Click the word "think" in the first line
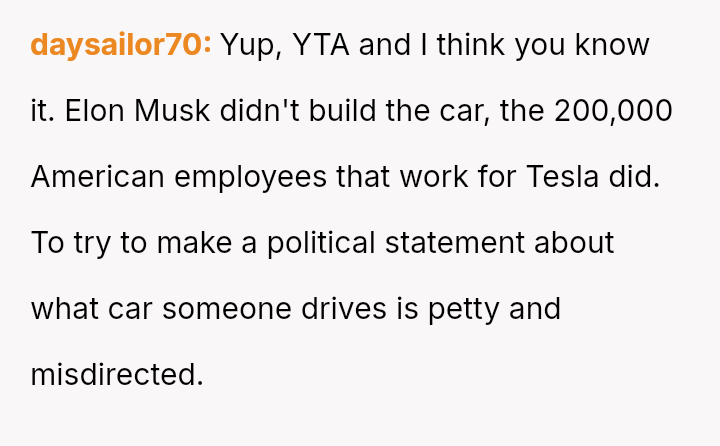 click(471, 45)
